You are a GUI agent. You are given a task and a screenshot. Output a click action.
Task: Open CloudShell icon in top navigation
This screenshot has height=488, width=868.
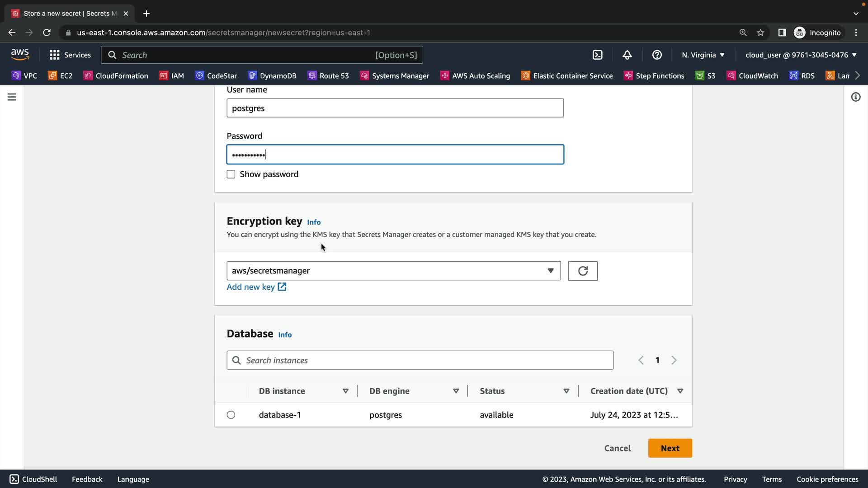pyautogui.click(x=597, y=55)
